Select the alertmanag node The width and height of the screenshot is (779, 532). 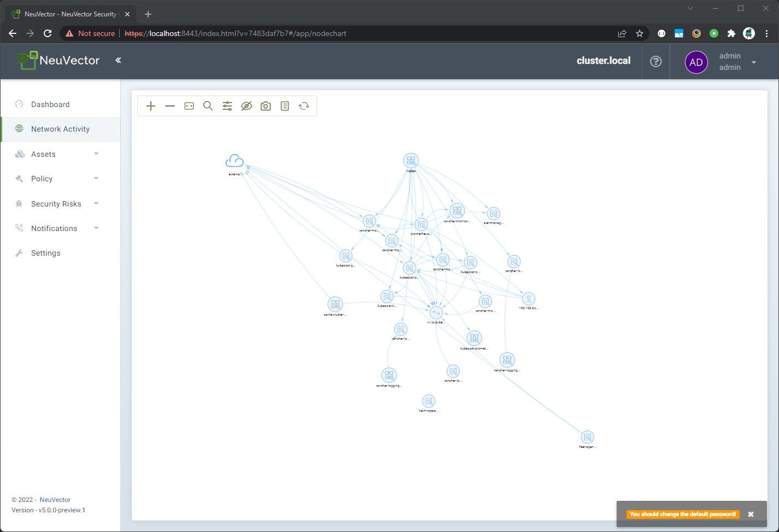pos(493,214)
